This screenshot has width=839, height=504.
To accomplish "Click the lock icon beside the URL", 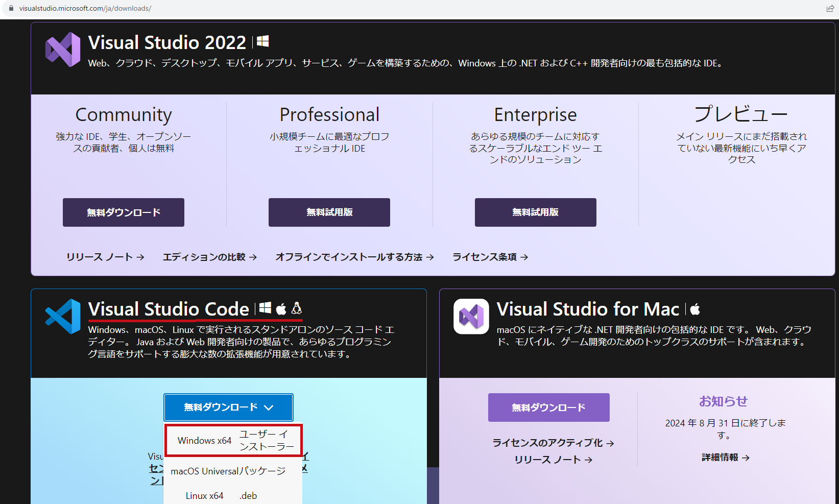I will tap(11, 8).
